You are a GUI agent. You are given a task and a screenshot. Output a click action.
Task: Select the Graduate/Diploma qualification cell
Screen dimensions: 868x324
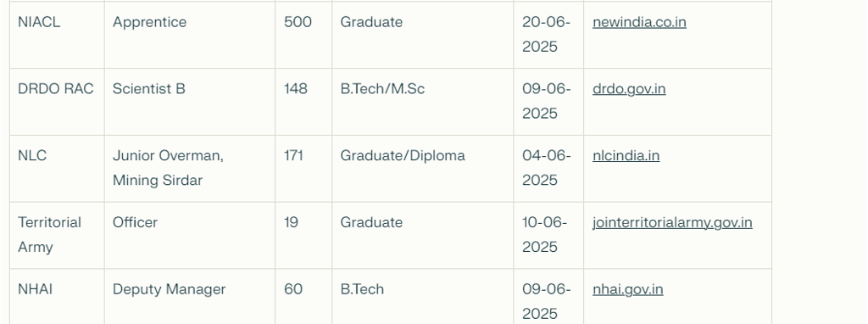point(422,169)
